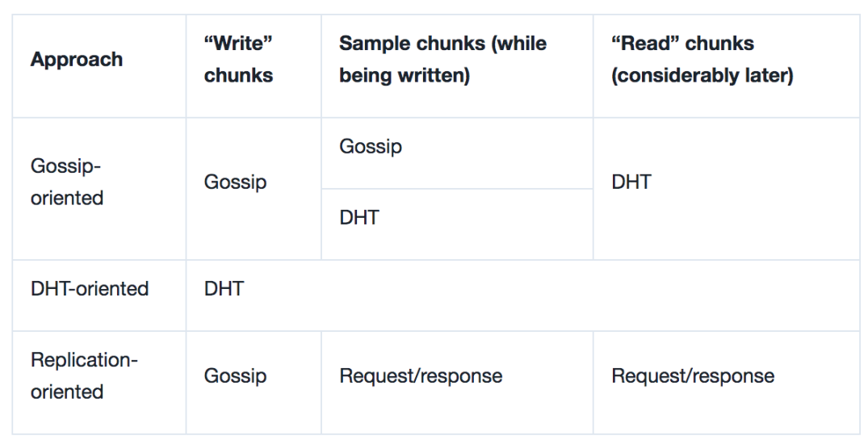Select the quoted word 'Read' in header
The image size is (868, 440).
(x=642, y=44)
